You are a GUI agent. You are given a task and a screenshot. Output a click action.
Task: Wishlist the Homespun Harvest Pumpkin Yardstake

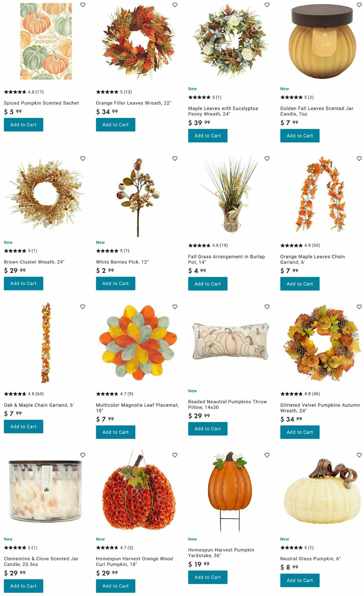click(267, 455)
